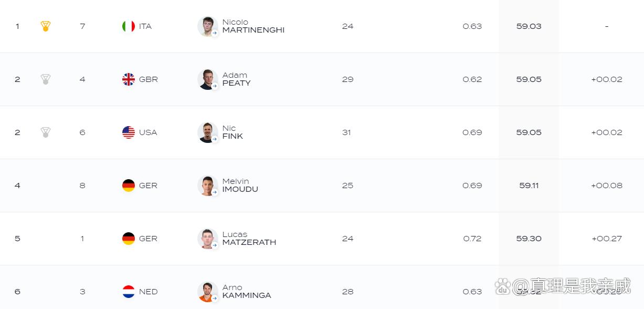Click the Arno KAMMINGA name link
This screenshot has width=644, height=309.
pos(247,292)
